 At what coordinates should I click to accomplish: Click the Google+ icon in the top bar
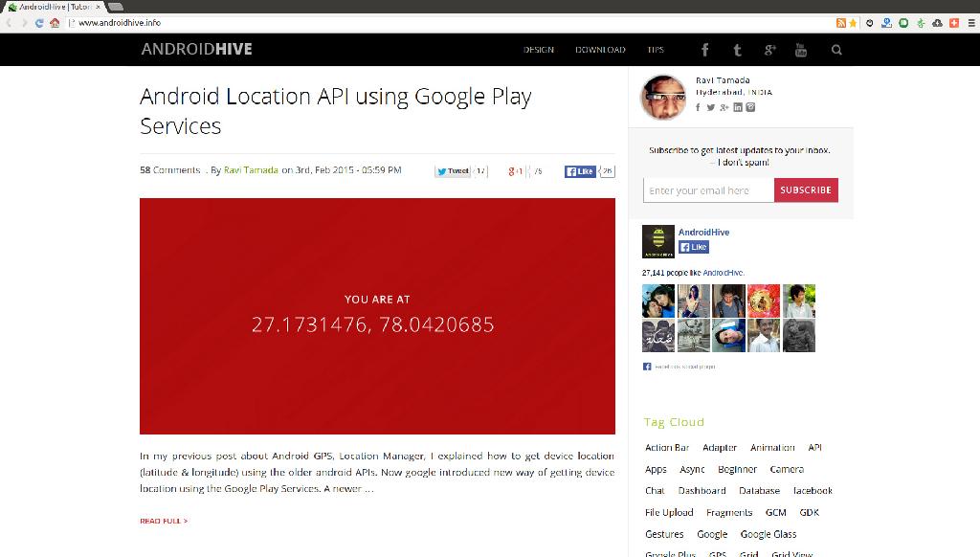(x=768, y=49)
